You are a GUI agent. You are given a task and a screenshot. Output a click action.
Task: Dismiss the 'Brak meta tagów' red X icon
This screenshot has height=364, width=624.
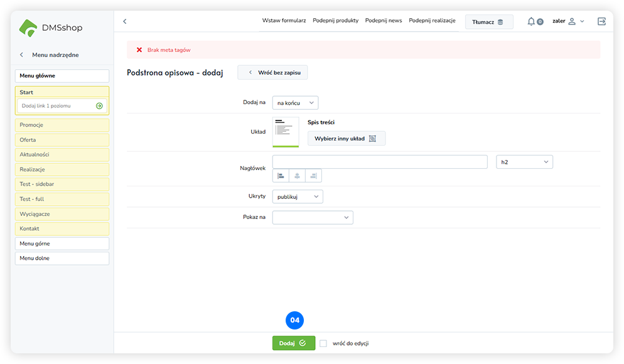click(x=139, y=50)
